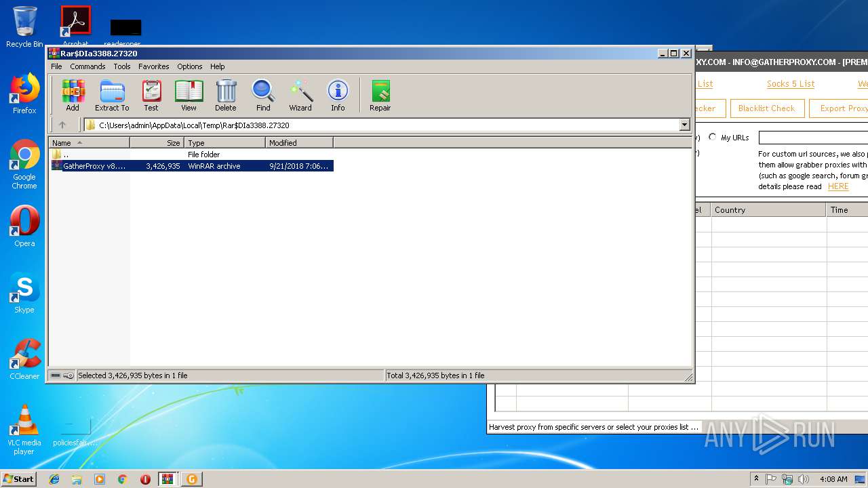The image size is (868, 488).
Task: Click the taskbar clock showing 4:08 AM
Action: pyautogui.click(x=833, y=479)
